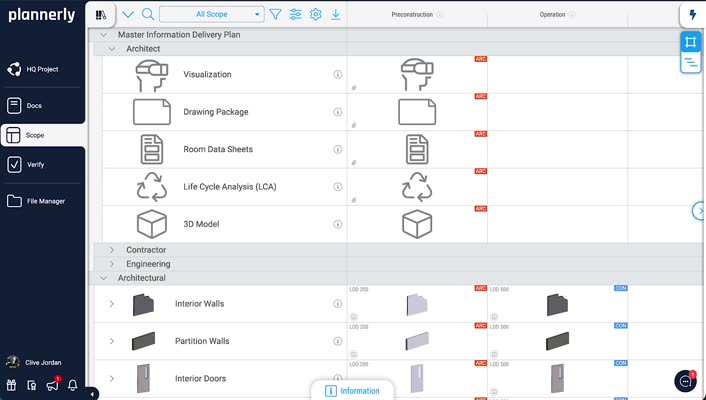Open the filter funnel icon
Image resolution: width=706 pixels, height=400 pixels.
point(275,14)
